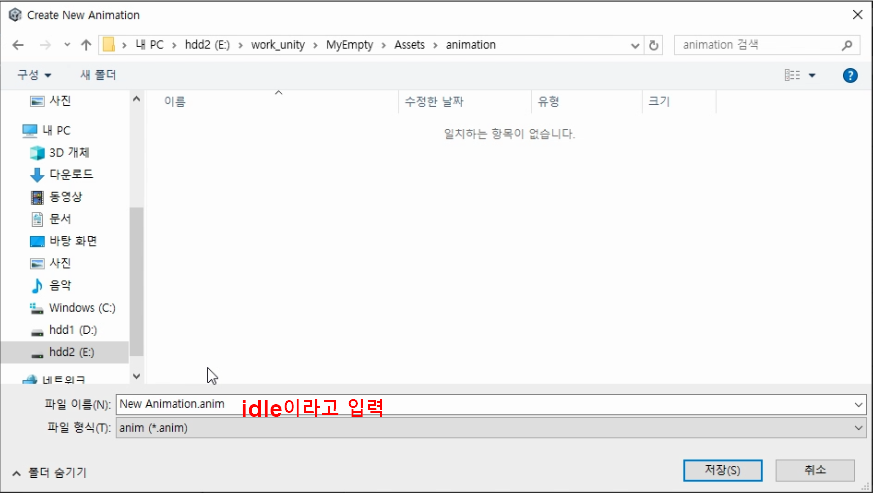Open the 음악 folder in sidebar
873x493 pixels.
(60, 285)
